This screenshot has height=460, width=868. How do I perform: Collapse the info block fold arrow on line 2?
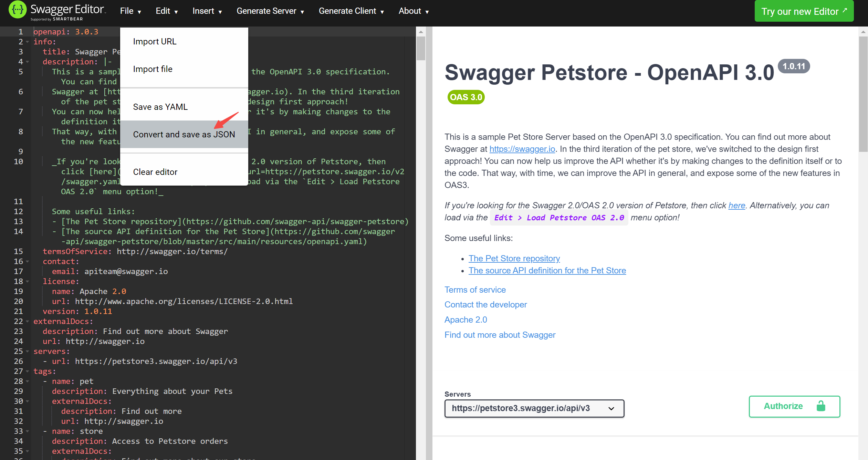[28, 42]
